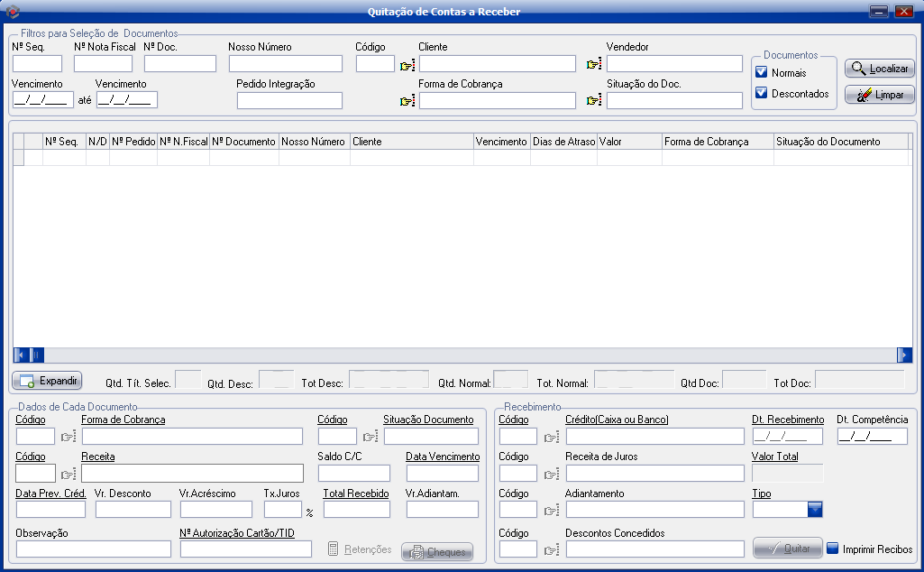Screen dimensions: 924x572
Task: Toggle the Descontados checkbox
Action: point(762,93)
